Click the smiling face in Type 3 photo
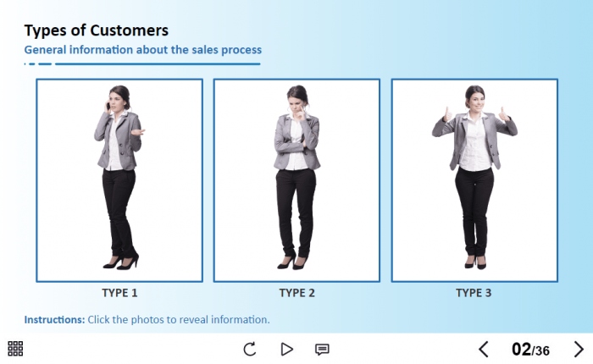Viewport: 593px width, 364px height. [476, 100]
